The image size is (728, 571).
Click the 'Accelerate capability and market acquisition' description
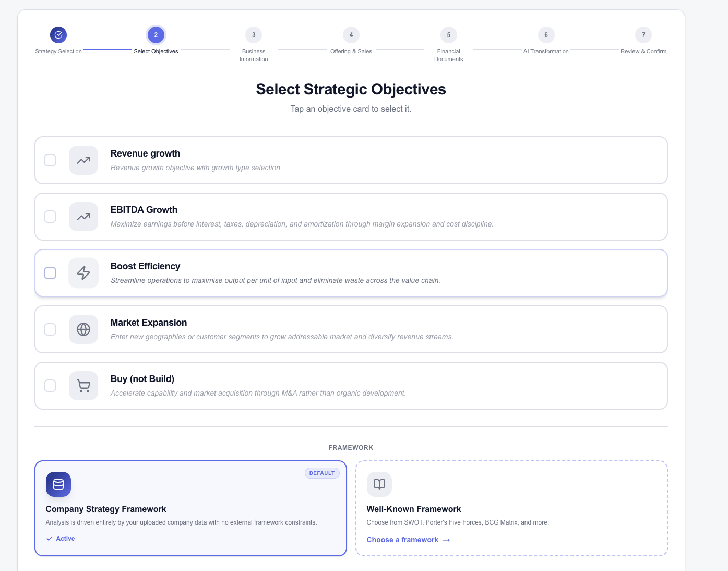[258, 393]
